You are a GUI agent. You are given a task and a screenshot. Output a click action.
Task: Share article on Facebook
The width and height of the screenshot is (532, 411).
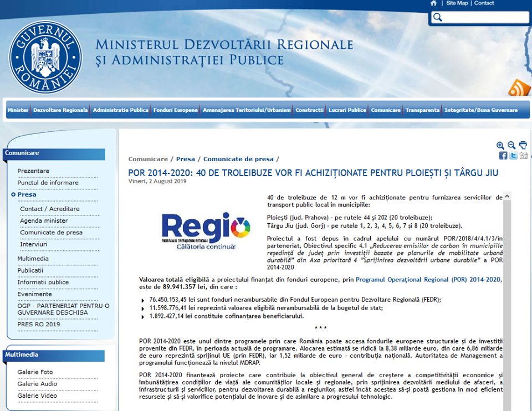[x=503, y=156]
